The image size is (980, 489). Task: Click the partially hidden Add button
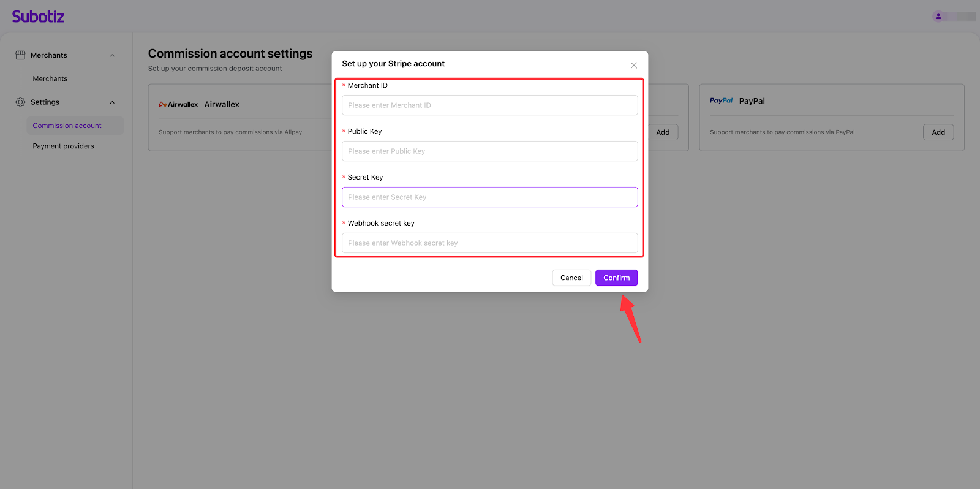pyautogui.click(x=663, y=132)
